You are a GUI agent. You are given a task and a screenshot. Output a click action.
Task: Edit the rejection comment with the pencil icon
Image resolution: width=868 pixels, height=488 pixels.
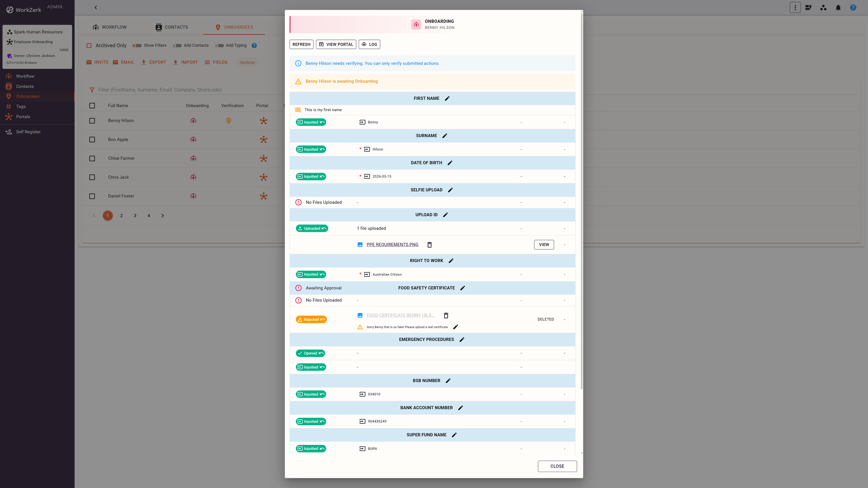[456, 327]
